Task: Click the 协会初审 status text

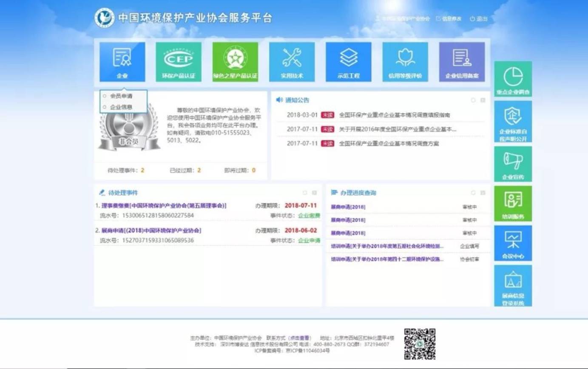Action: coord(469,259)
